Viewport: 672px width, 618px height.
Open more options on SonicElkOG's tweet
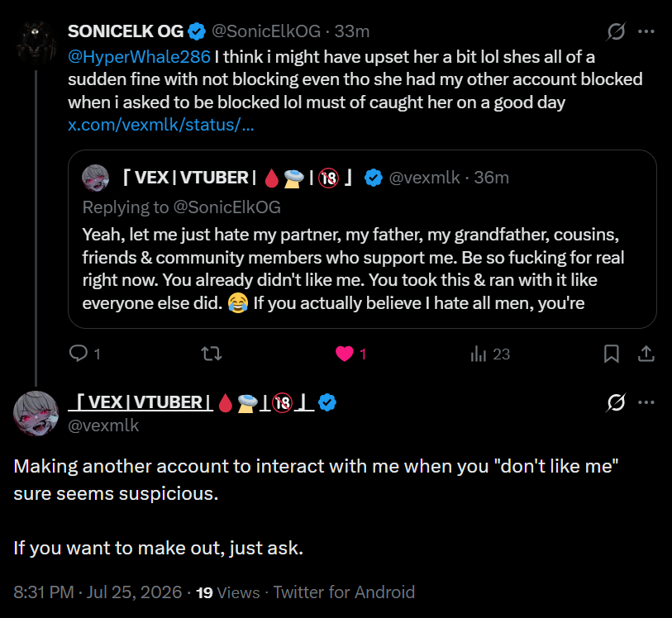[x=646, y=31]
